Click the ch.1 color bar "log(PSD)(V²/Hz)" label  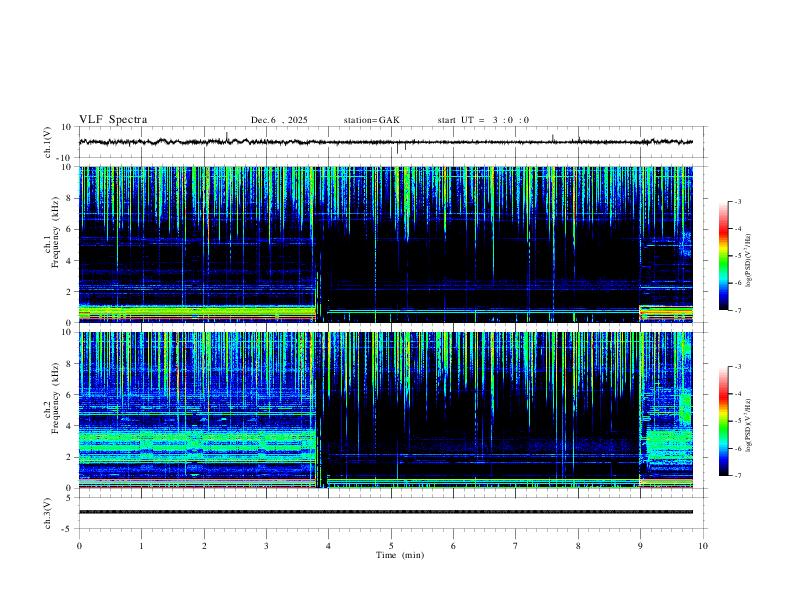click(749, 260)
